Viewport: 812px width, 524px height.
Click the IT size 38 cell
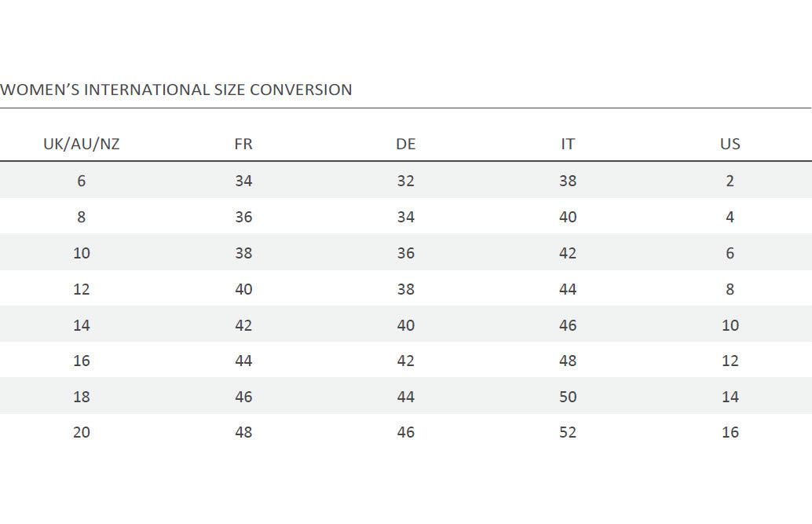click(568, 181)
